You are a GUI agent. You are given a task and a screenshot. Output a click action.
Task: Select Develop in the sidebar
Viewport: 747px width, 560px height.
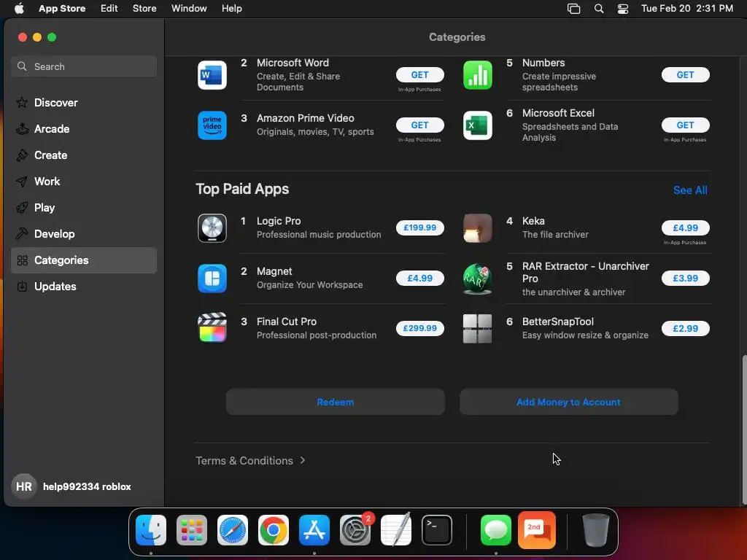coord(84,234)
